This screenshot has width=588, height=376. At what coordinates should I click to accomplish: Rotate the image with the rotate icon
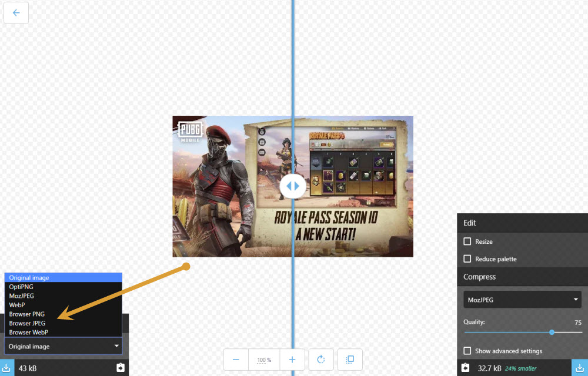(321, 360)
